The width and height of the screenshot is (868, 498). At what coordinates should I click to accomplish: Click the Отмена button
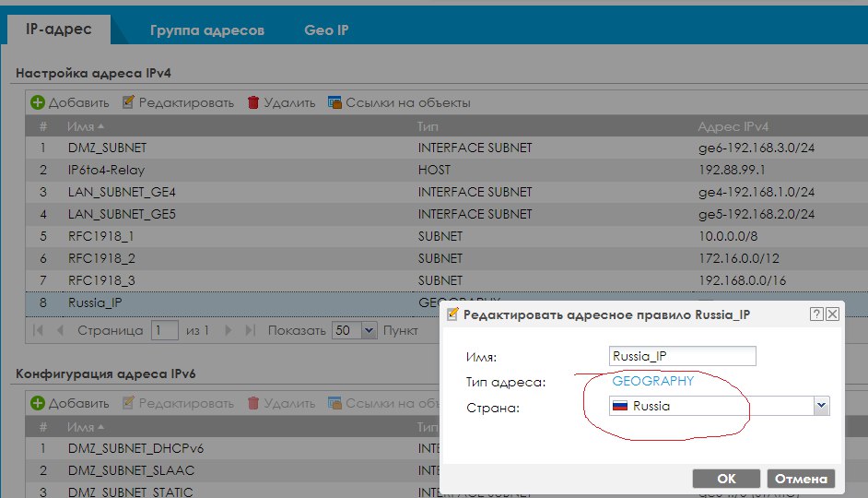801,479
